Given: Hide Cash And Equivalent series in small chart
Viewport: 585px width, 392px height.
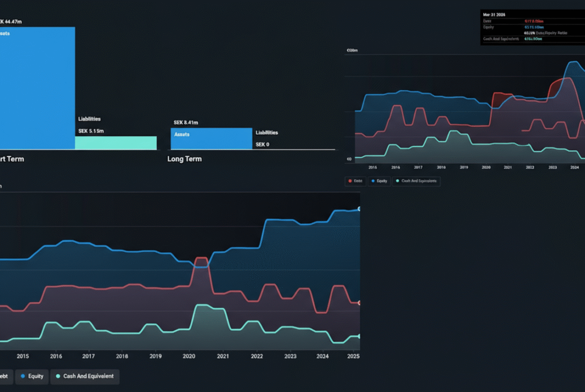Looking at the screenshot, I should pos(417,181).
